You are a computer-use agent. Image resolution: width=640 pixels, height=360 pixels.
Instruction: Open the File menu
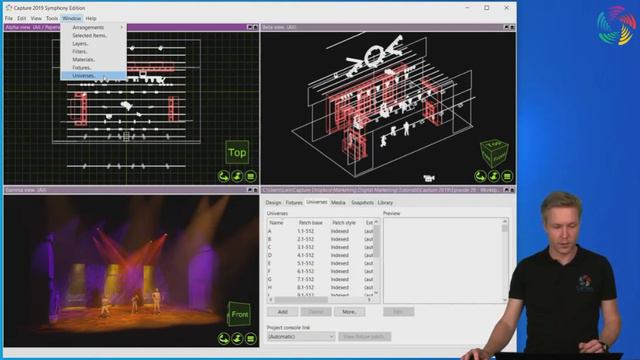pos(9,18)
